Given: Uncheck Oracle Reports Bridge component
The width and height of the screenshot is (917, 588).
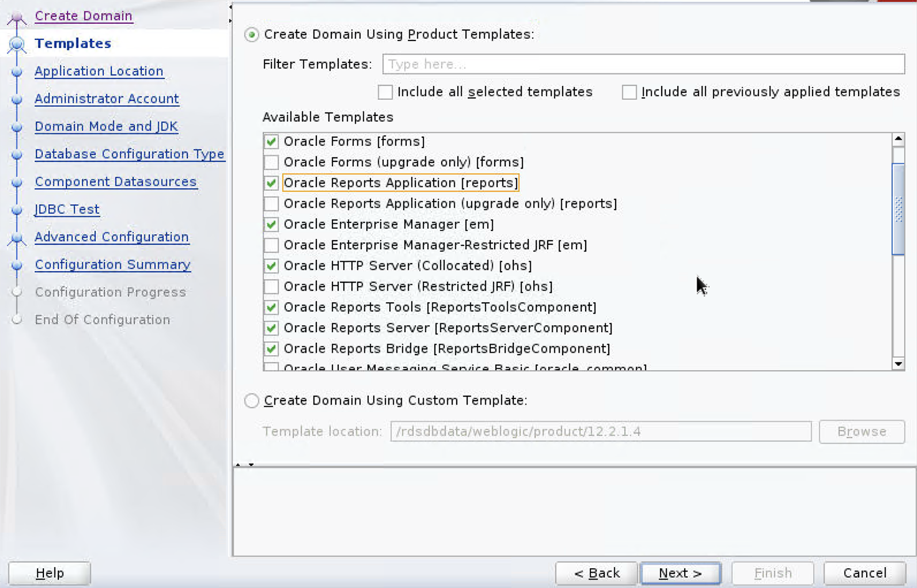Looking at the screenshot, I should click(x=271, y=349).
